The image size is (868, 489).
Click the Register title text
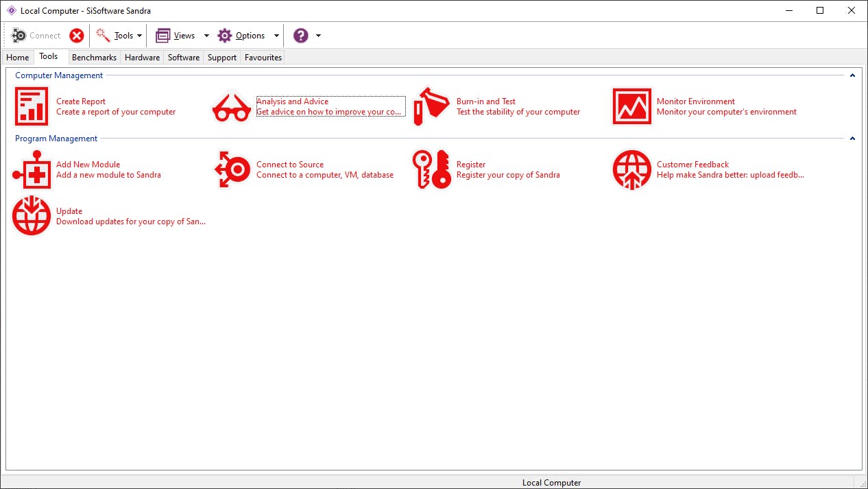[471, 165]
